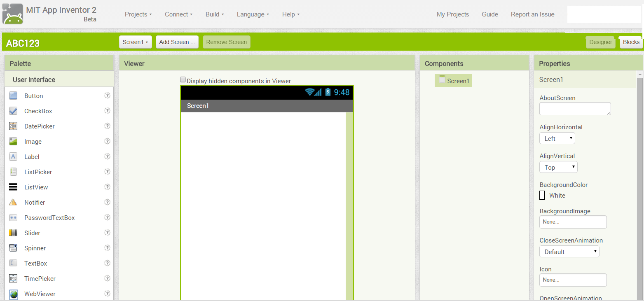This screenshot has height=301, width=644.
Task: Open help for the Slider component
Action: pos(107,232)
